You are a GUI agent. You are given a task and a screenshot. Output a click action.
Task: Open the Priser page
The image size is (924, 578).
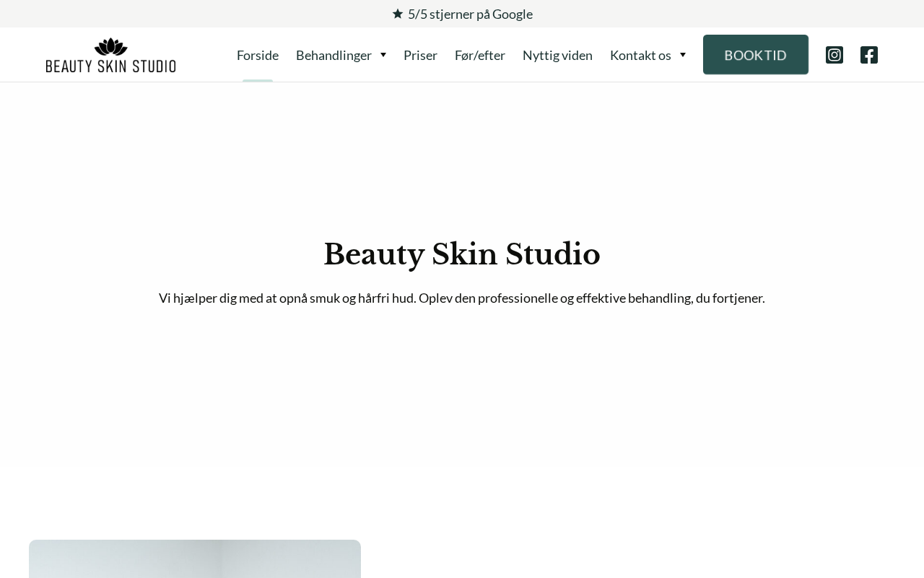420,55
